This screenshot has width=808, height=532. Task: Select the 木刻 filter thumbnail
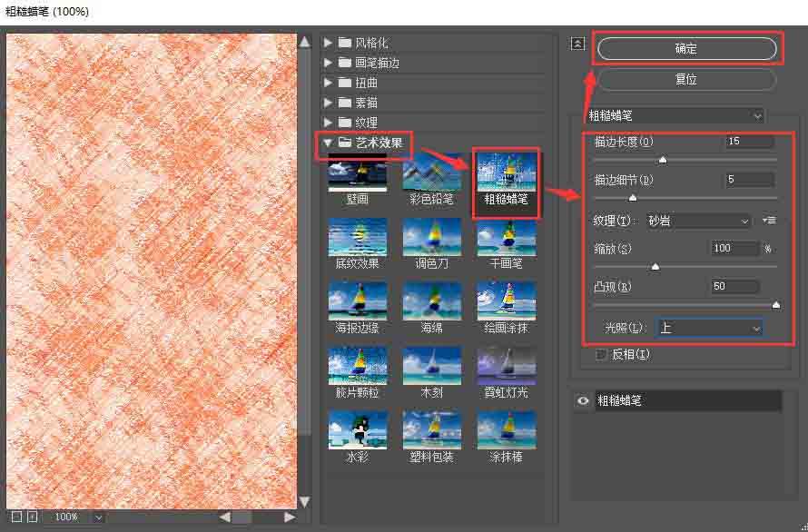(432, 366)
